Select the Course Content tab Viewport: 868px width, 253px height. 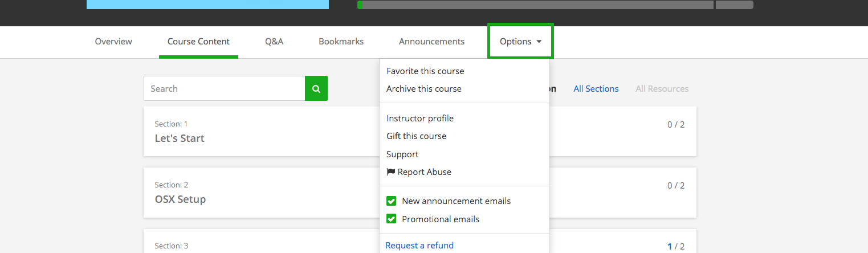pyautogui.click(x=198, y=41)
